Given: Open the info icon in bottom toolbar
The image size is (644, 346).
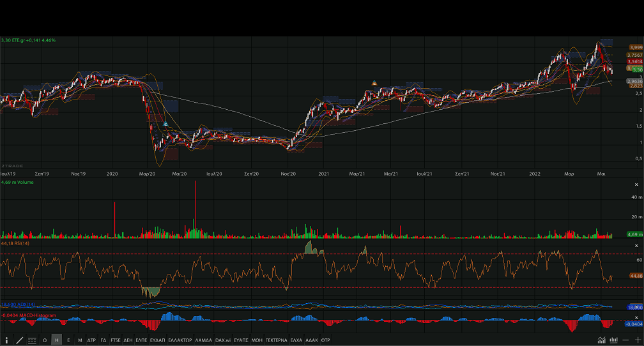Looking at the screenshot, I should pos(6,340).
